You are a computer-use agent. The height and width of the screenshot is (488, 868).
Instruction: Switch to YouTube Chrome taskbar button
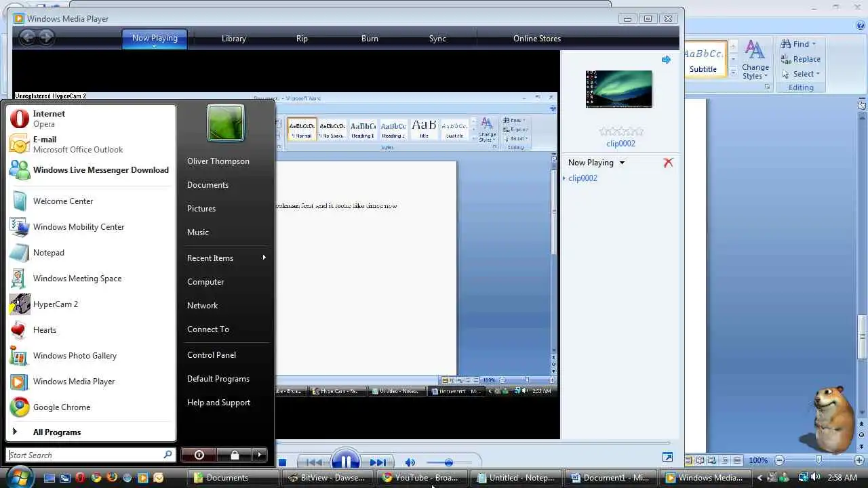tap(422, 478)
